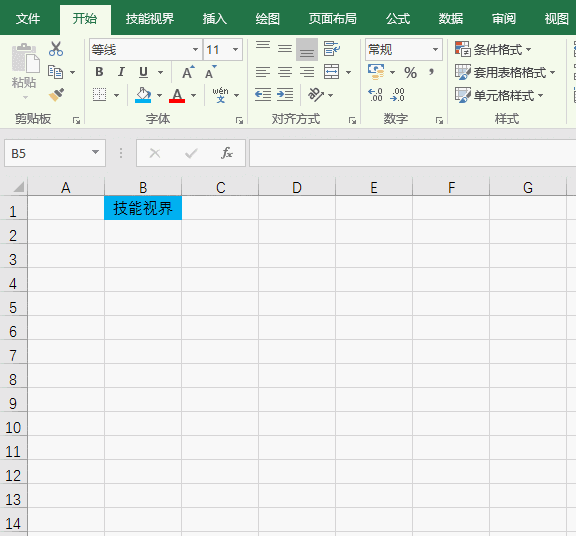Click the select-all corner triangle
The width and height of the screenshot is (576, 536).
pyautogui.click(x=18, y=187)
